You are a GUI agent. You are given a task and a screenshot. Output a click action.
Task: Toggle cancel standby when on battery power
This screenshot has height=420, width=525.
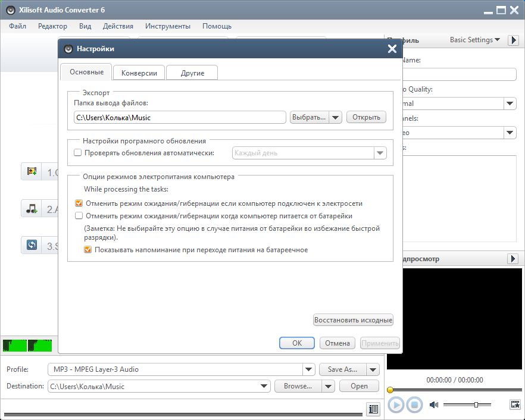pos(79,216)
